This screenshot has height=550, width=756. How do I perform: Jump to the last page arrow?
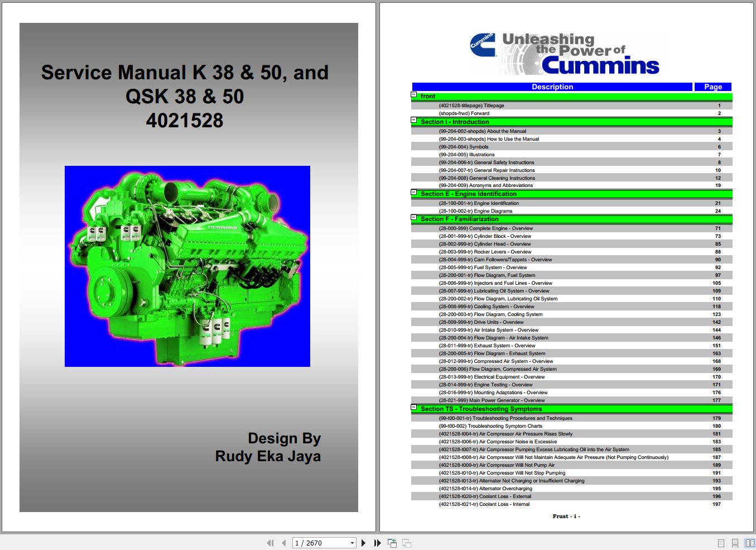[x=378, y=543]
